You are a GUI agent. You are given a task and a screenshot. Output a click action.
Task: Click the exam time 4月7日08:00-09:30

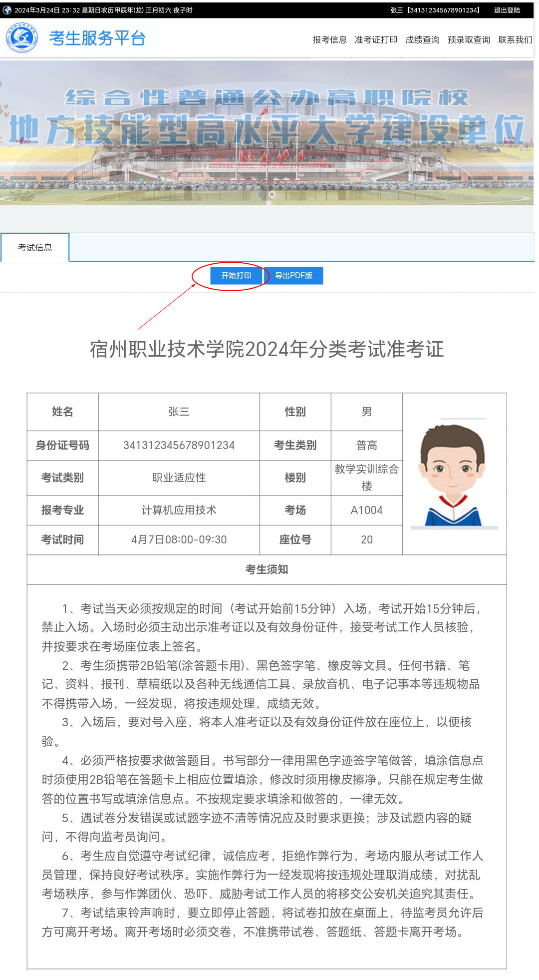pyautogui.click(x=179, y=539)
